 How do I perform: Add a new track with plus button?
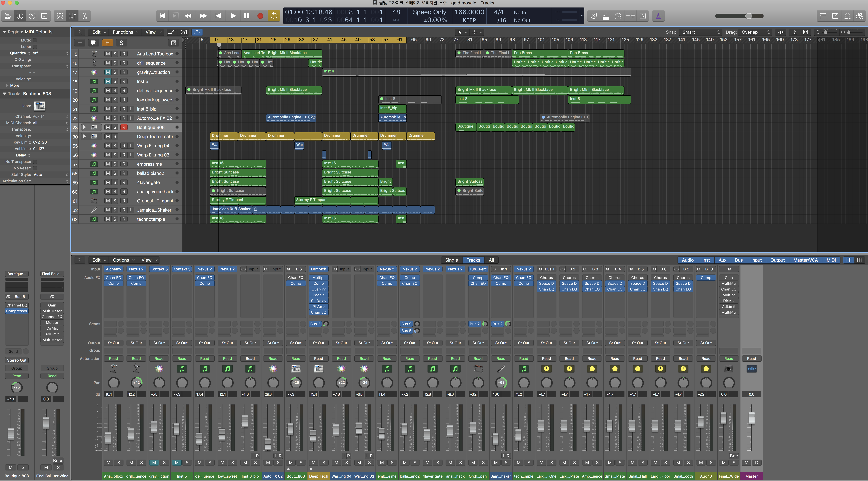click(80, 43)
